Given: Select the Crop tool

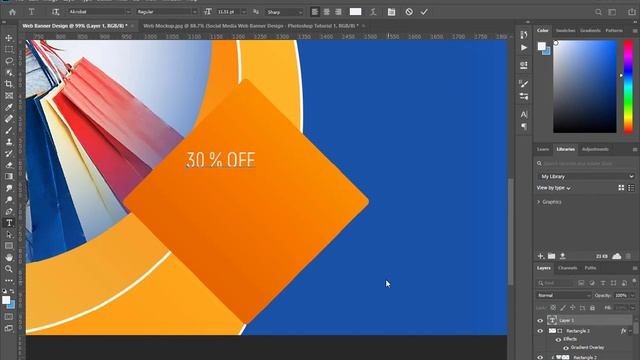Looking at the screenshot, I should tap(9, 84).
